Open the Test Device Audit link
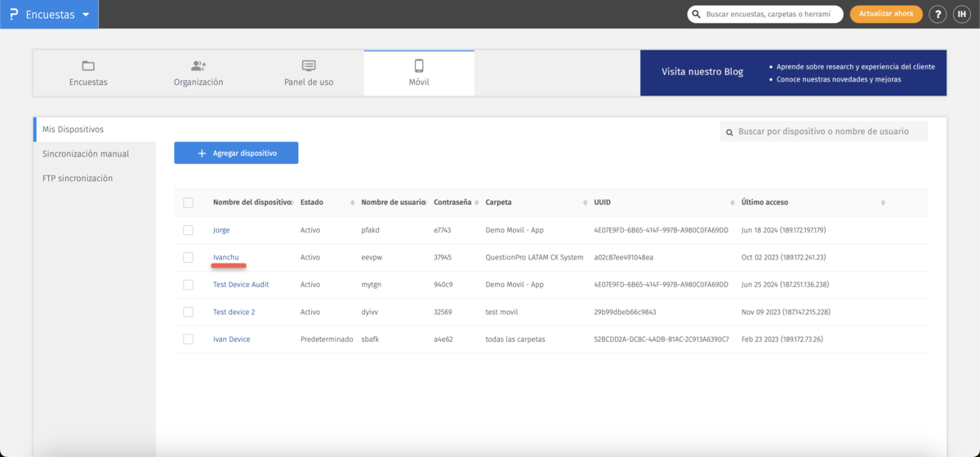This screenshot has width=980, height=457. [241, 285]
